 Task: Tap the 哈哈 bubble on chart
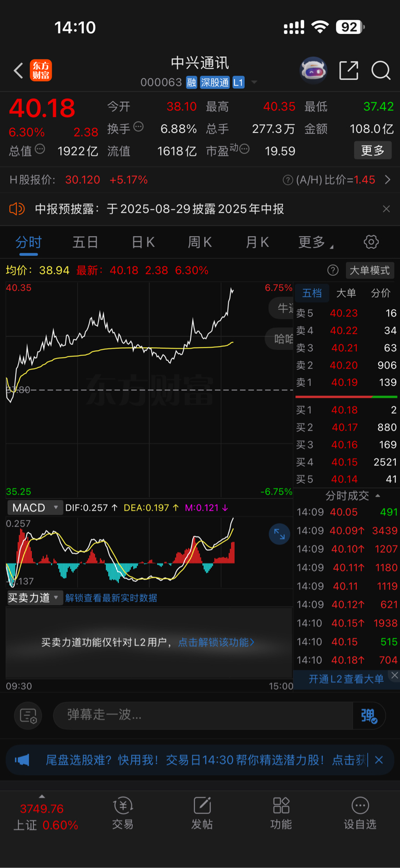[280, 339]
